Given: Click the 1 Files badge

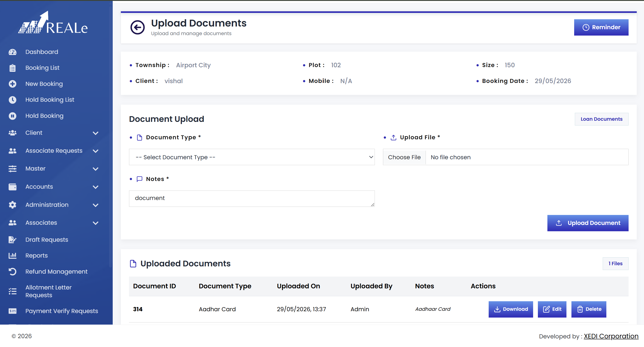Looking at the screenshot, I should point(615,264).
